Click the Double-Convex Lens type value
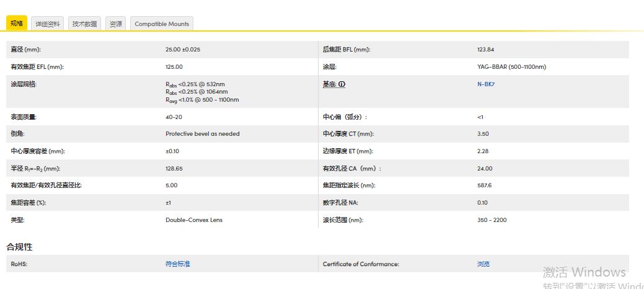The height and width of the screenshot is (289, 644). [194, 220]
